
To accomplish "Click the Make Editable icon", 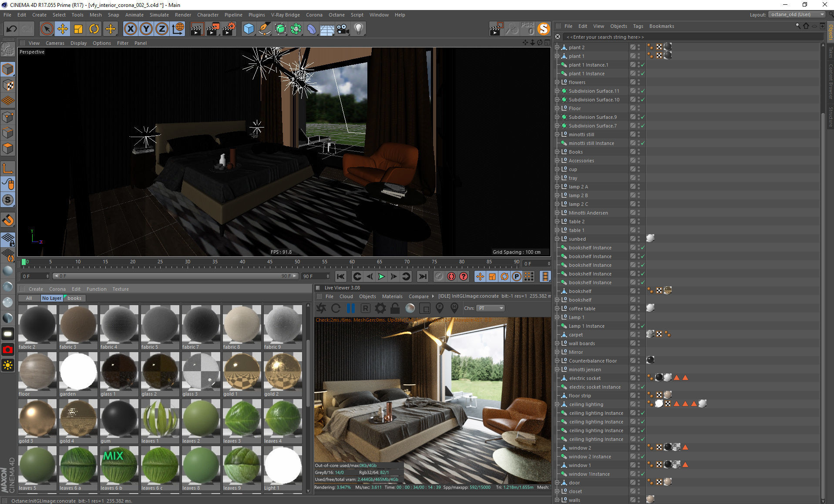I will [x=8, y=50].
